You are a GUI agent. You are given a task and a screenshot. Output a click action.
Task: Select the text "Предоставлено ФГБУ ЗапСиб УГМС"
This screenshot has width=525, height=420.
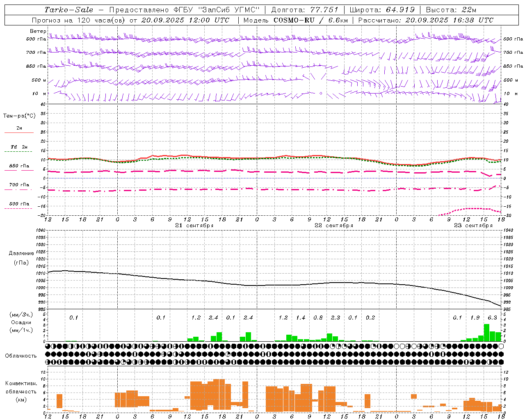185,10
